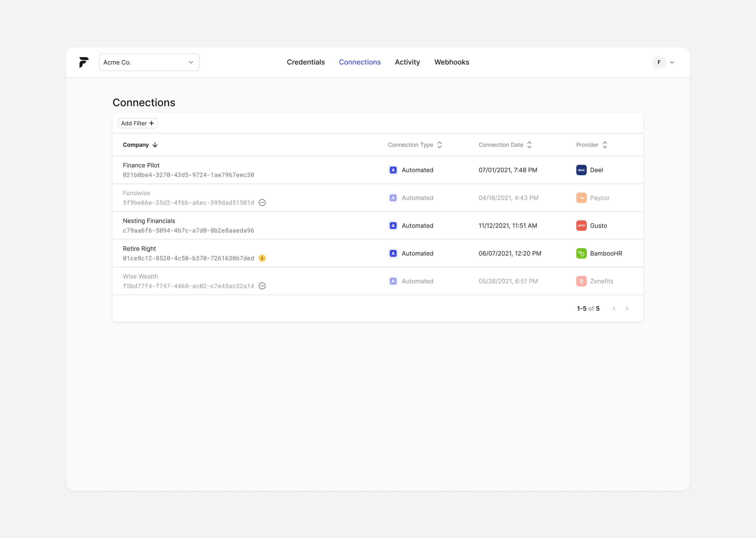Click yellow info icon beside Retire Right ID
Screen dimensions: 756x538
click(262, 258)
